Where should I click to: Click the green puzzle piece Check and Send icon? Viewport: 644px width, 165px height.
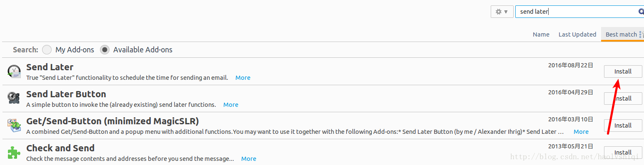[14, 153]
